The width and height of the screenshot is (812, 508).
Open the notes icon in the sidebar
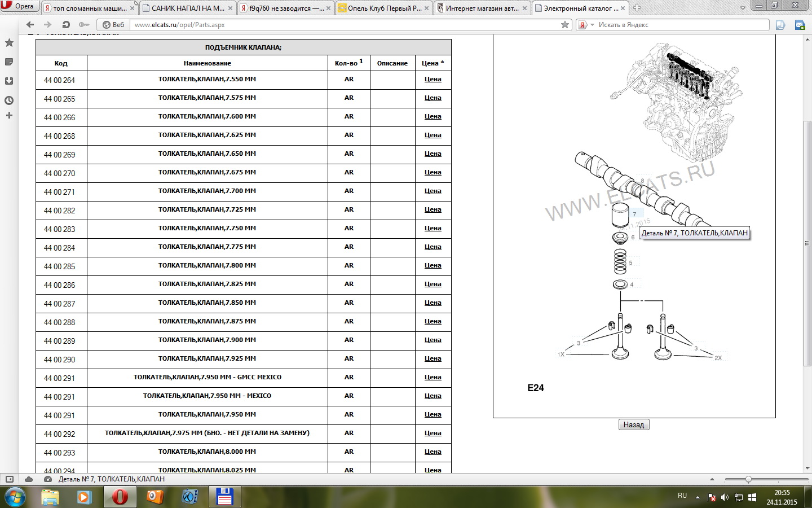coord(9,62)
